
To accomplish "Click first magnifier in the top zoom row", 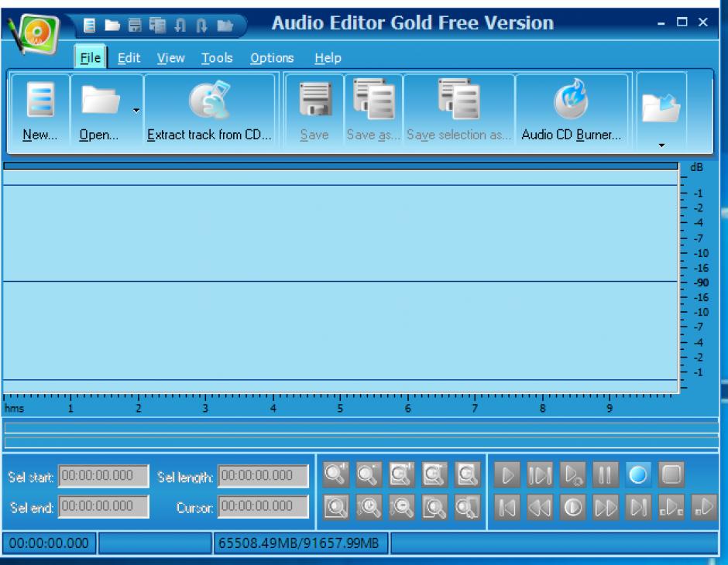I will tap(335, 474).
